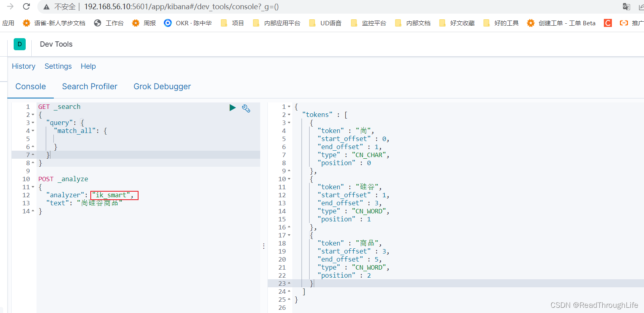Image resolution: width=644 pixels, height=313 pixels.
Task: Click the "end_offset" : 5 response line
Action: (350, 259)
